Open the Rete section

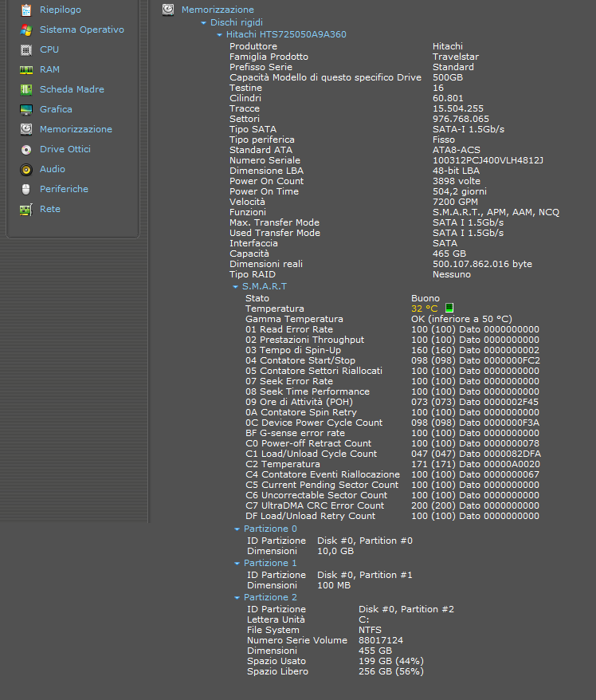50,209
